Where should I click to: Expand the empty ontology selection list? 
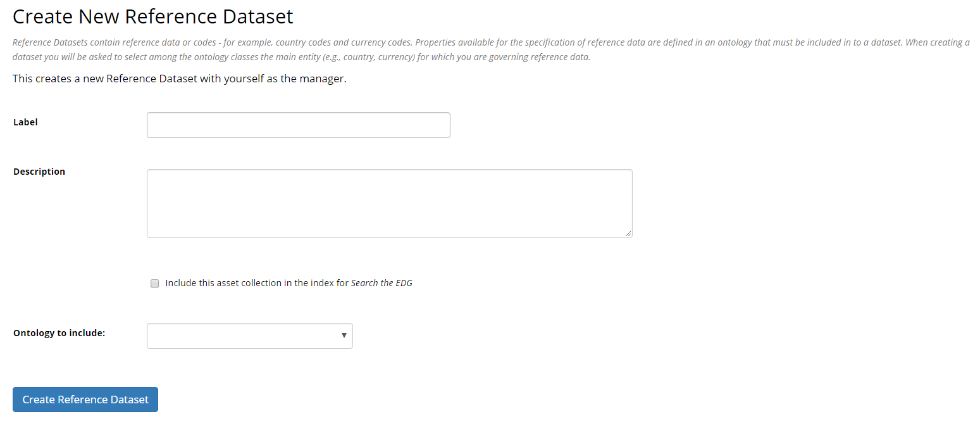point(249,336)
